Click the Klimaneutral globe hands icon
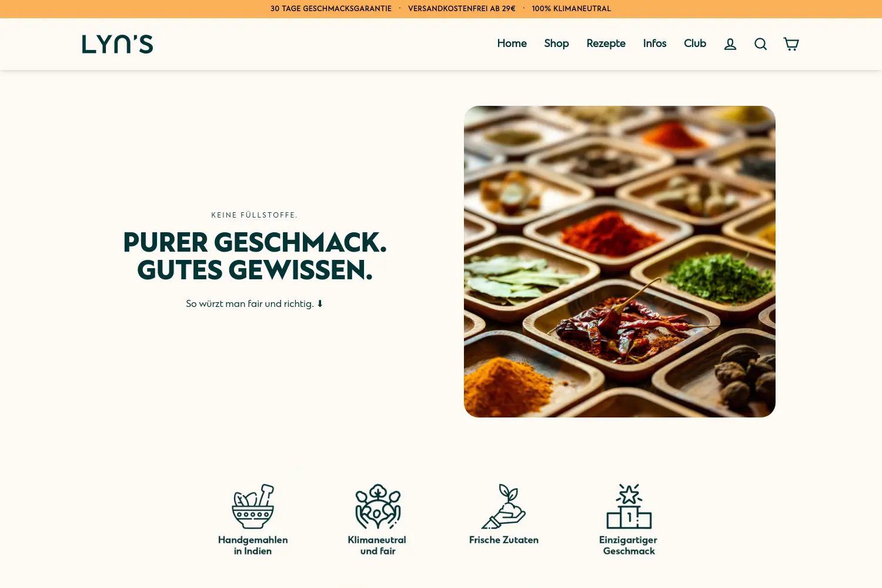This screenshot has height=588, width=882. pyautogui.click(x=377, y=506)
